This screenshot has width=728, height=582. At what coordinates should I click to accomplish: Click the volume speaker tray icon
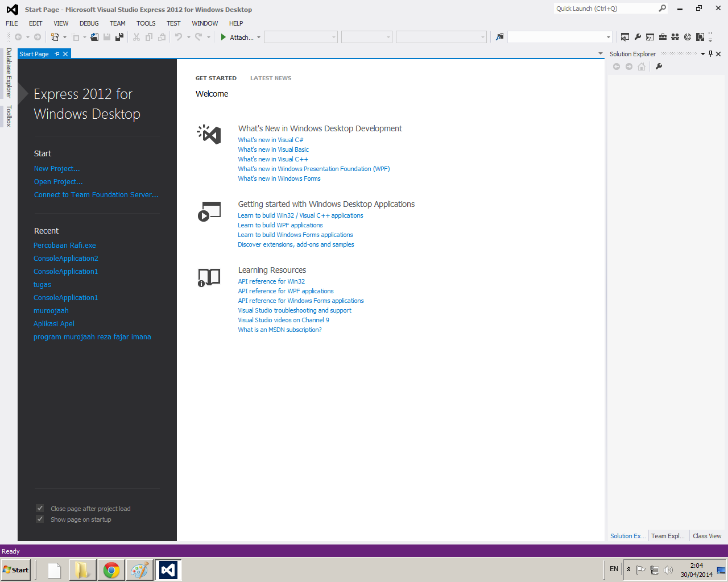point(668,569)
